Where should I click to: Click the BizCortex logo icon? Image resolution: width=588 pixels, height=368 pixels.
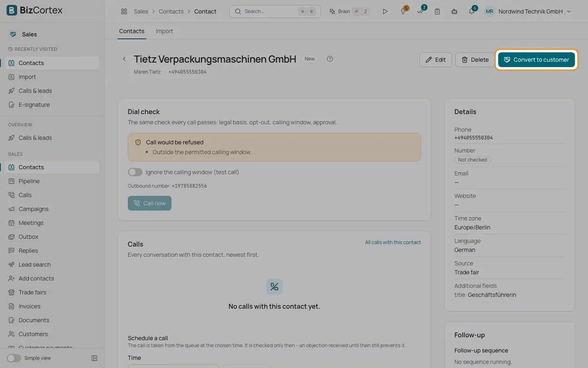pyautogui.click(x=12, y=10)
